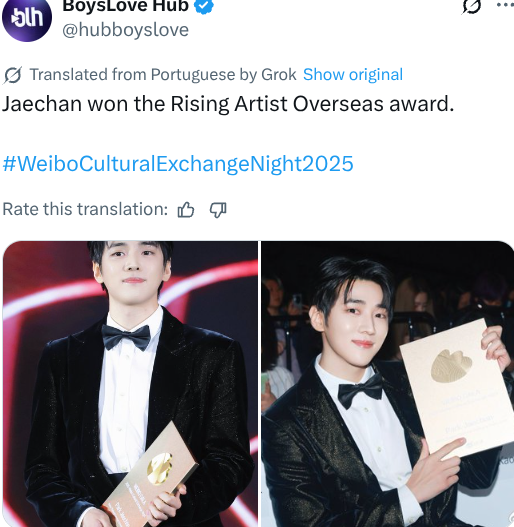Viewport: 514px width, 527px height.
Task: Click the black bow tie in left photo
Action: click(126, 337)
